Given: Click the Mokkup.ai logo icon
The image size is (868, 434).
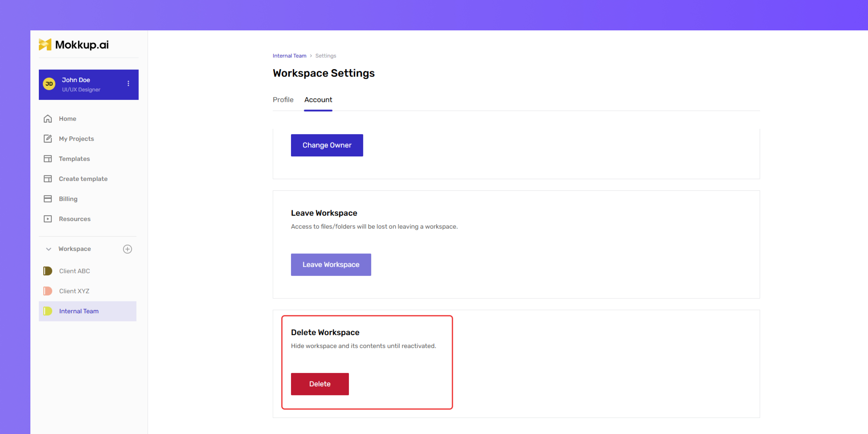Looking at the screenshot, I should click(45, 44).
